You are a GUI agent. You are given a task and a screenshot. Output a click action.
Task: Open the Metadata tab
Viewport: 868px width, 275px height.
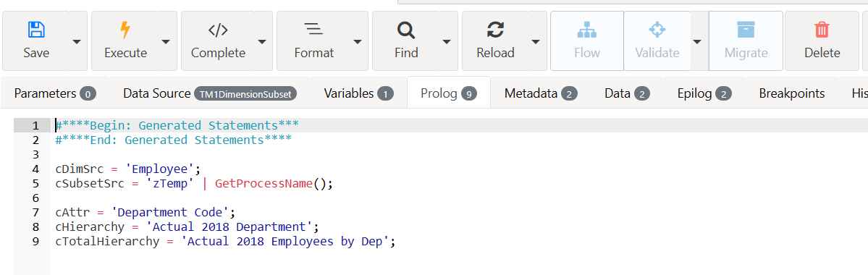pos(541,93)
